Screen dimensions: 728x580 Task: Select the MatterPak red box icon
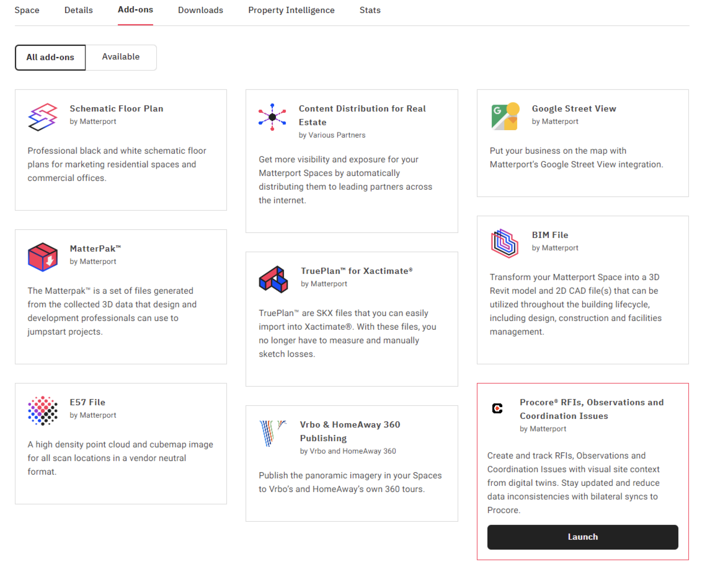pos(42,257)
